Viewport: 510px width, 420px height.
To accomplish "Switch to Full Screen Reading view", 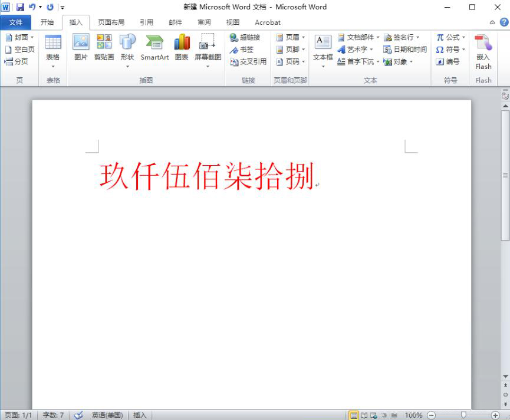I will (364, 415).
